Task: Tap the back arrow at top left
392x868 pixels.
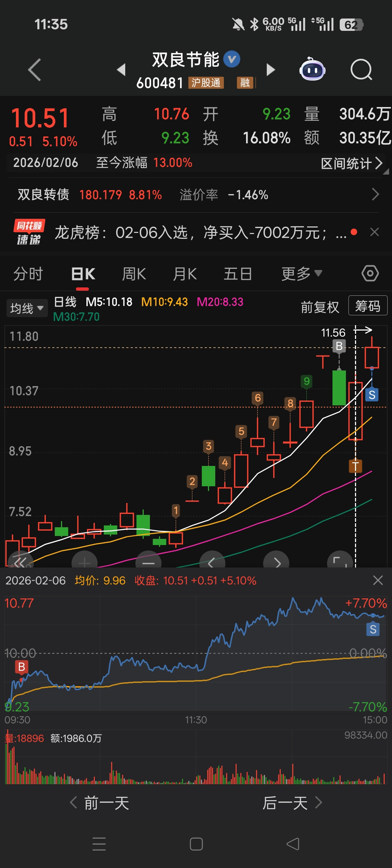Action: pyautogui.click(x=35, y=69)
